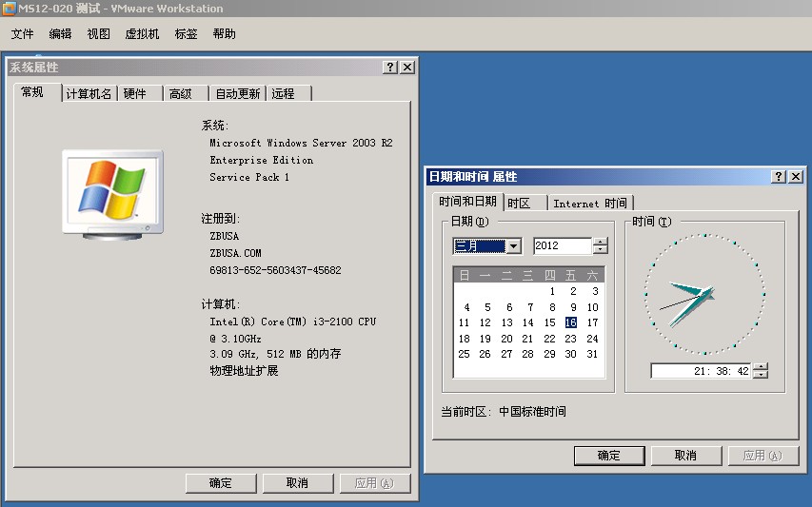This screenshot has height=507, width=812.
Task: Click the 中国标准时间 time zone text
Action: (532, 412)
